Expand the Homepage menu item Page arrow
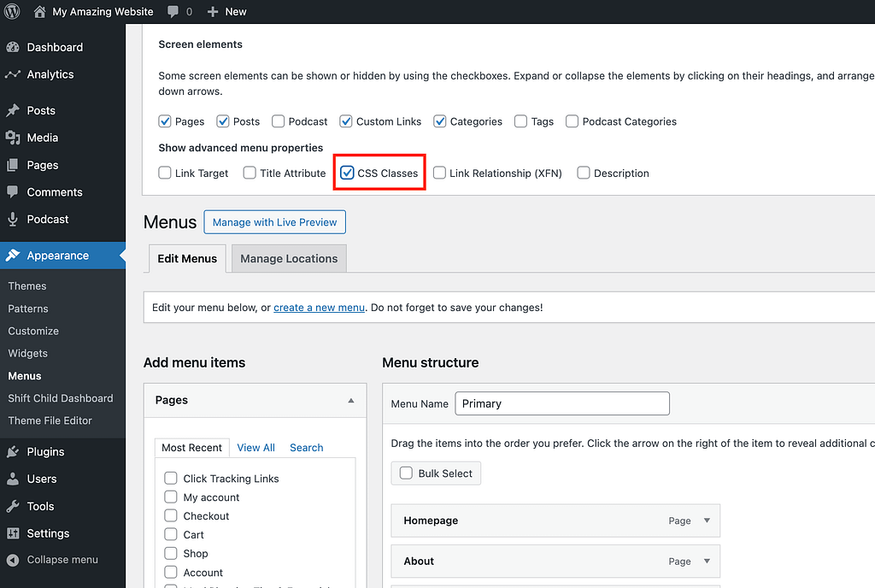Viewport: 875px width, 588px height. 706,520
